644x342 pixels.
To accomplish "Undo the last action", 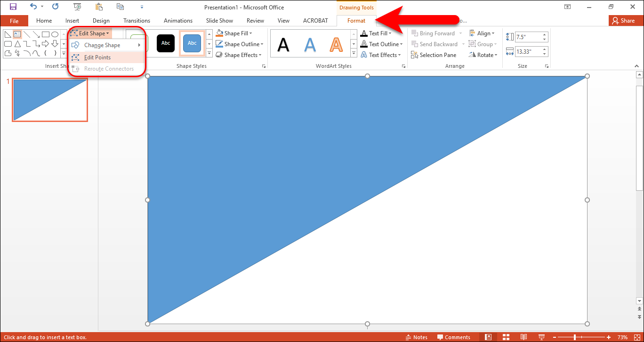I will 33,7.
